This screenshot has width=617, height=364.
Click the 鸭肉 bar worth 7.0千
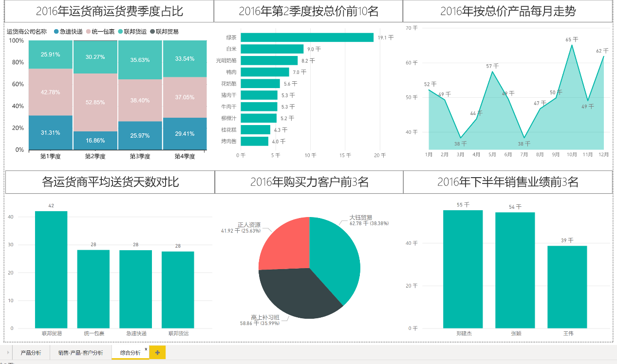pyautogui.click(x=265, y=72)
